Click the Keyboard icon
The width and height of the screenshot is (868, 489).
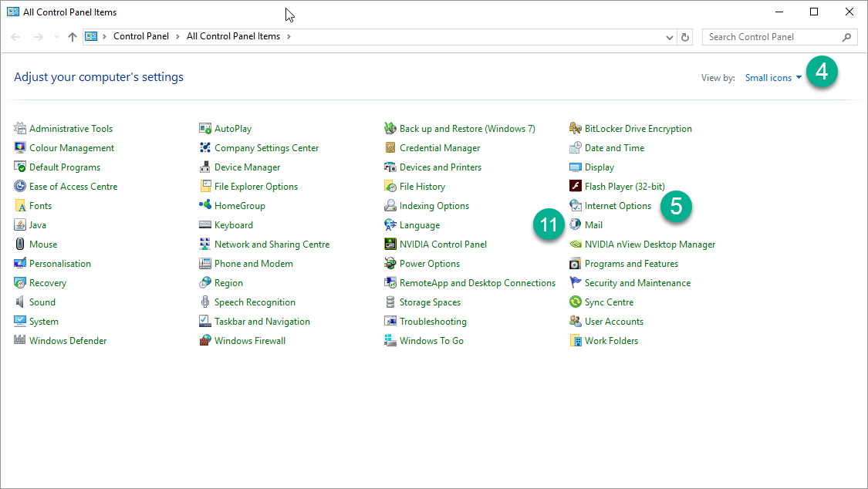(x=204, y=224)
